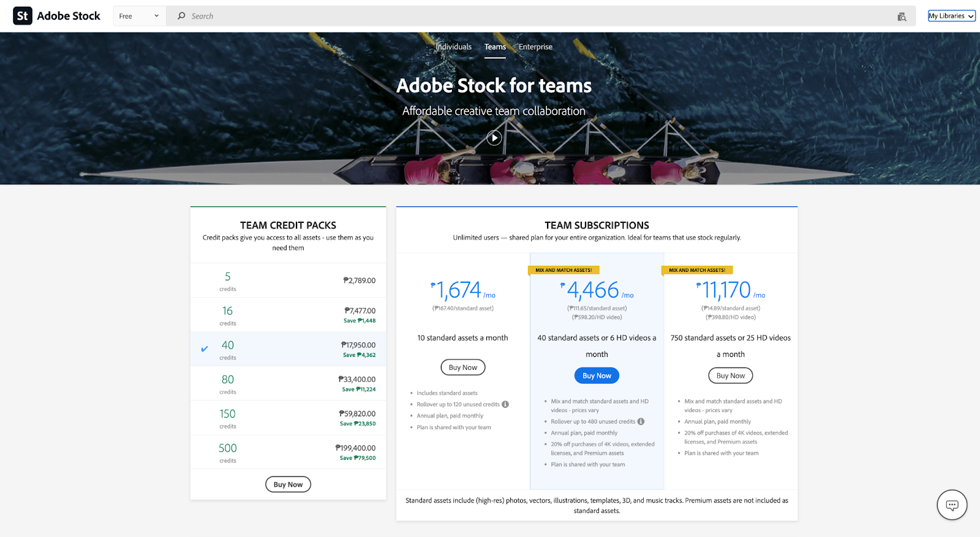Click the search magnifier icon
The height and width of the screenshot is (537, 980).
point(181,16)
